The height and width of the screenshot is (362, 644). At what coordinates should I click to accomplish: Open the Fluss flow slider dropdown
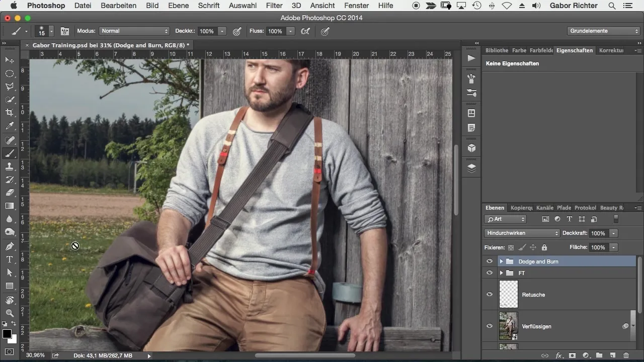(290, 31)
